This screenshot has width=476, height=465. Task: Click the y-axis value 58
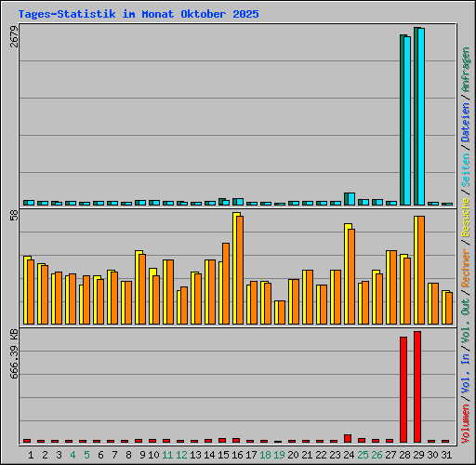tap(14, 216)
